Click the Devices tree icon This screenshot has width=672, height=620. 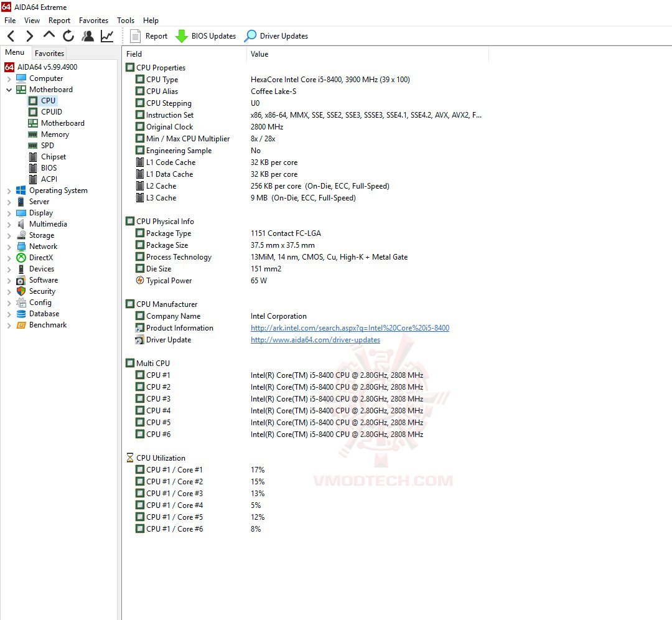click(x=21, y=269)
